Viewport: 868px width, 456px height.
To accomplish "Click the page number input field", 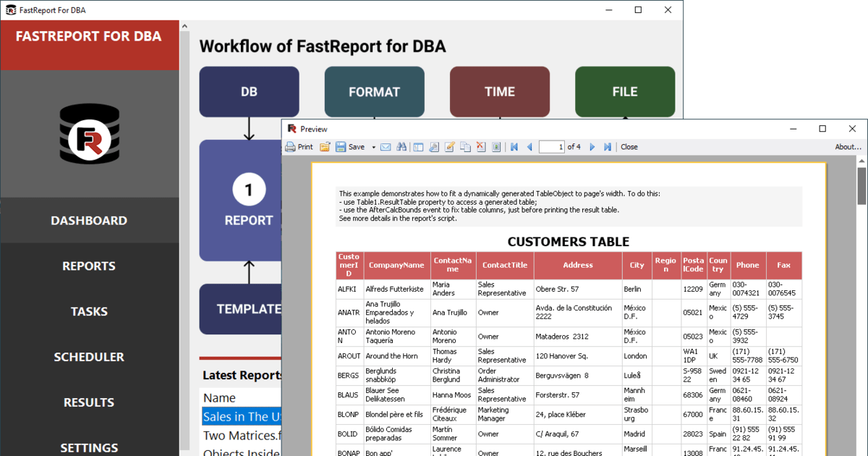I will point(552,147).
